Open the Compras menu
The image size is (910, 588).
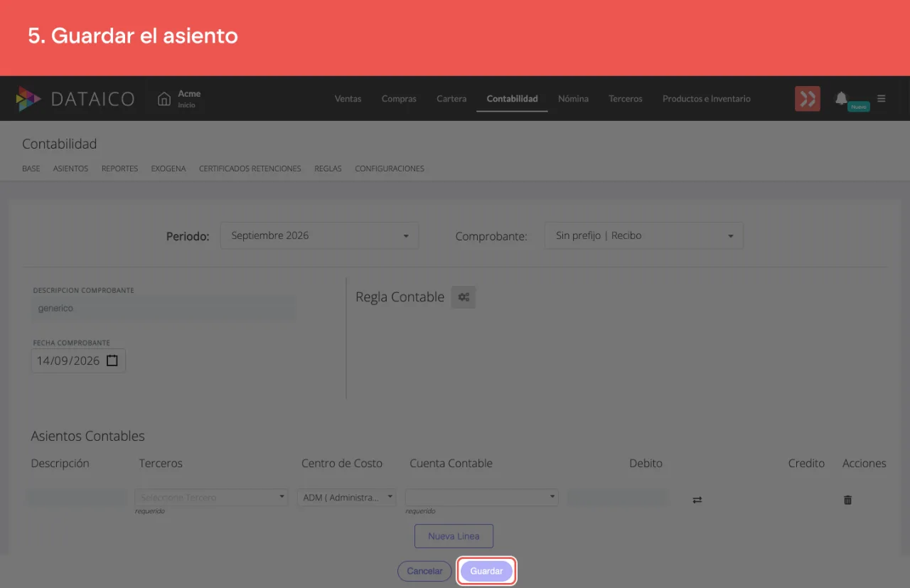[x=399, y=99]
